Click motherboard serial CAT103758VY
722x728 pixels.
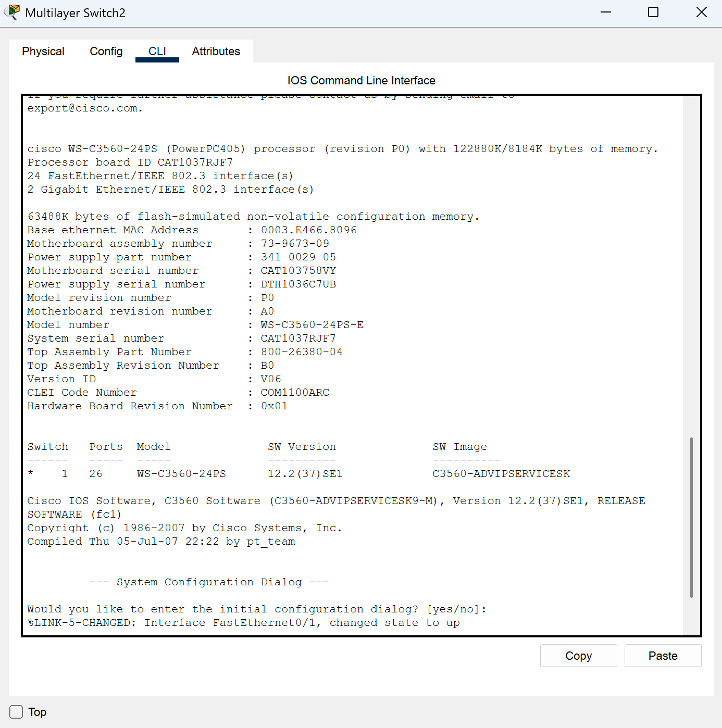click(298, 271)
